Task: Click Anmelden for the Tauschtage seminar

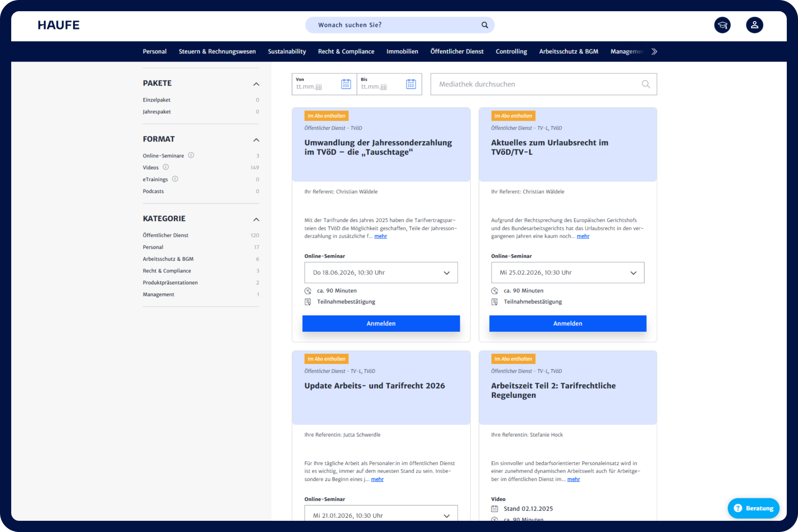Action: (x=381, y=323)
